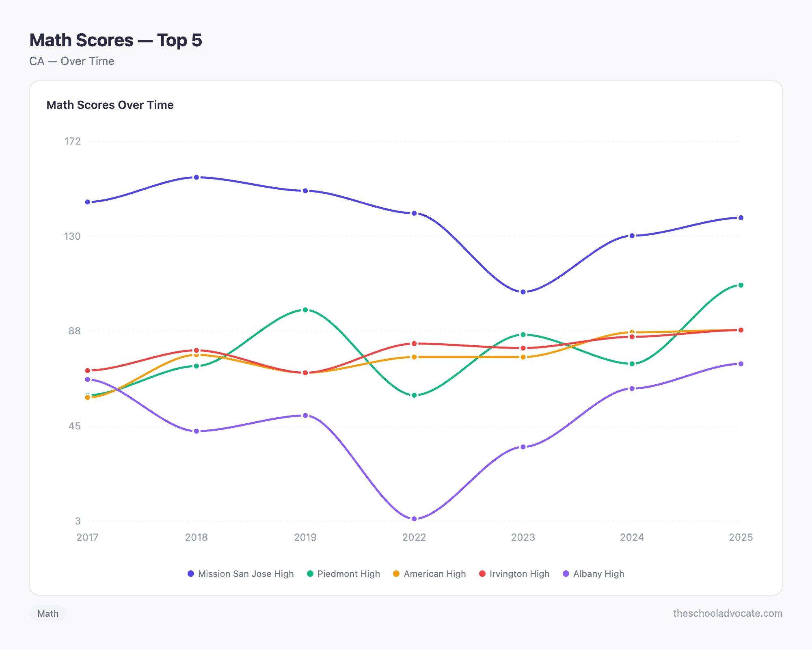Select Mission San Jose High 2019 data point

pos(305,191)
